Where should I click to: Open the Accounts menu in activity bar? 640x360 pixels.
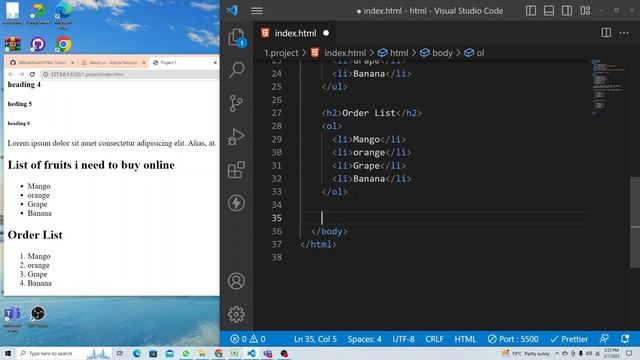coord(236,281)
